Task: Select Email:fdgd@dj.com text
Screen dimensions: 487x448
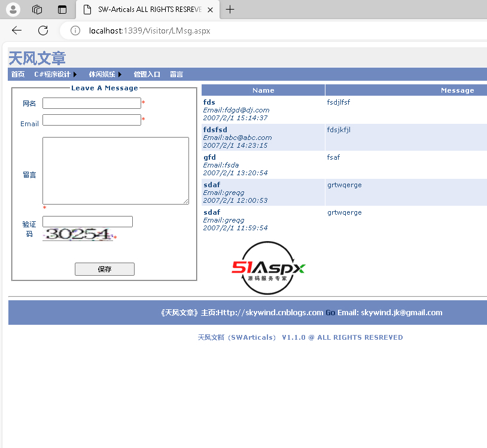Action: coord(236,110)
